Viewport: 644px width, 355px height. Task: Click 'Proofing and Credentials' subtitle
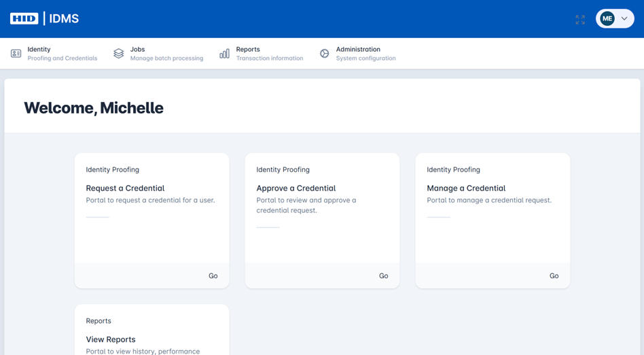click(x=62, y=58)
